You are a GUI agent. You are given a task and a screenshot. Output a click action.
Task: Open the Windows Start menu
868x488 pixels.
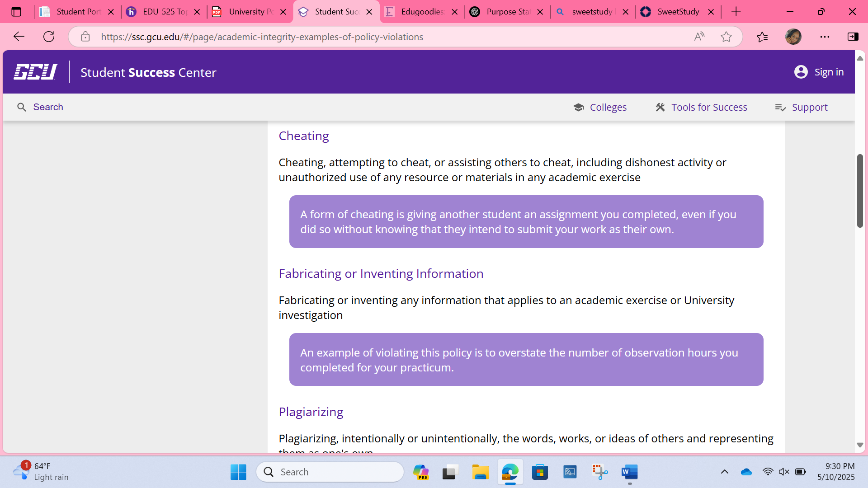tap(238, 472)
